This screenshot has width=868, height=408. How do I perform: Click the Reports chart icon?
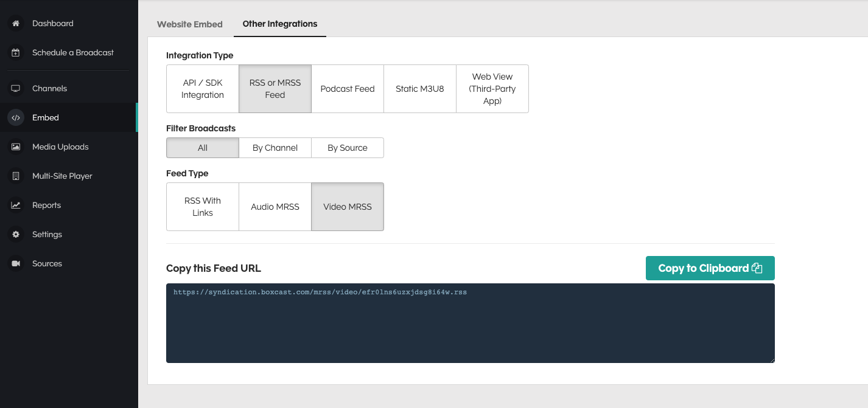16,205
